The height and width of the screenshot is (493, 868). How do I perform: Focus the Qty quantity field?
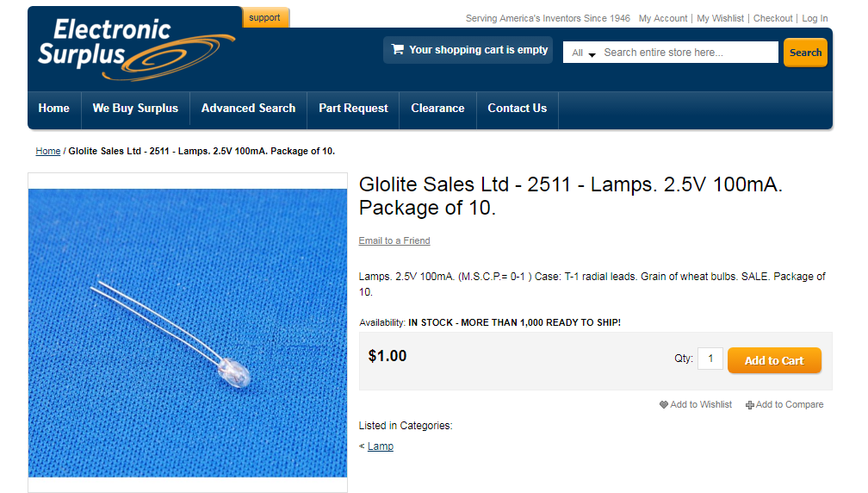[710, 359]
